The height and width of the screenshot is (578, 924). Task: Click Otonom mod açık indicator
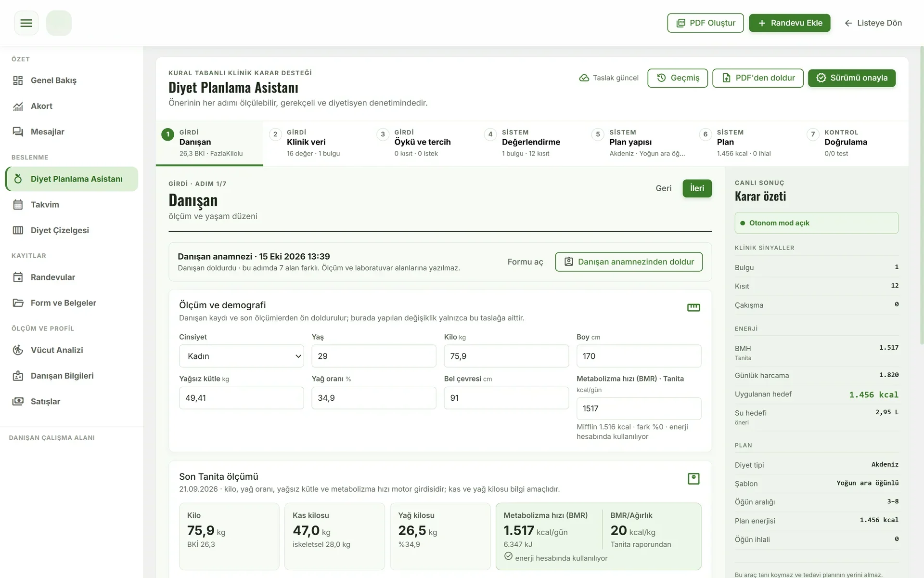[816, 223]
